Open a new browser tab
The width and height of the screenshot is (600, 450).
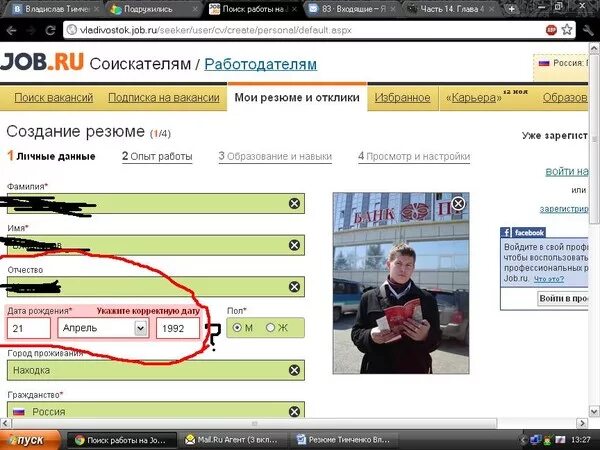(512, 8)
